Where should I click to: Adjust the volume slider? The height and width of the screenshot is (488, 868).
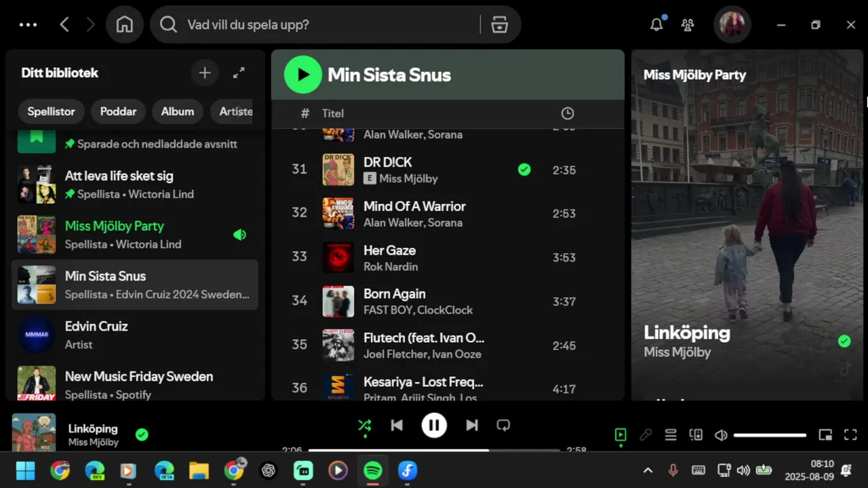[770, 435]
